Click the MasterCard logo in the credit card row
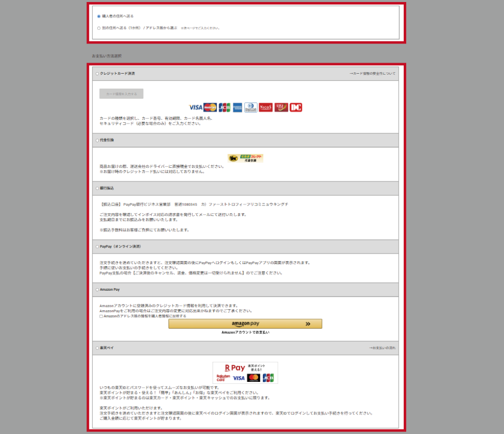The image size is (504, 434). [x=210, y=107]
